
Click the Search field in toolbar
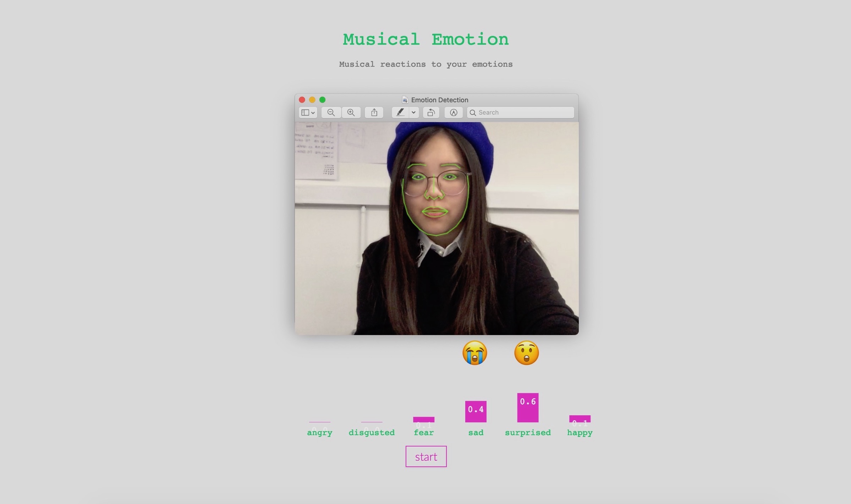pos(521,113)
